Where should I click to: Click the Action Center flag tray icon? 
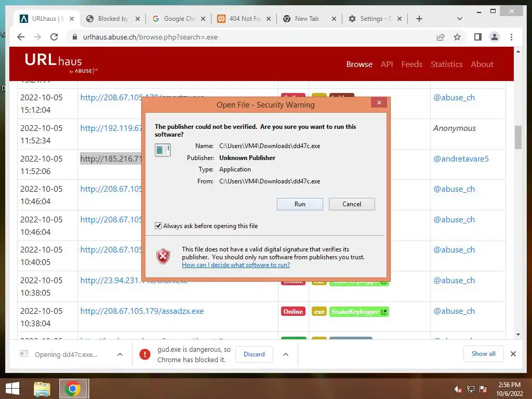pyautogui.click(x=483, y=389)
